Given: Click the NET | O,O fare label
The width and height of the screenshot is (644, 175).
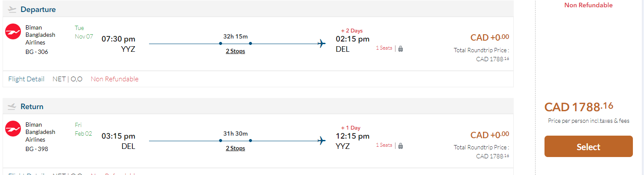Looking at the screenshot, I should (67, 79).
